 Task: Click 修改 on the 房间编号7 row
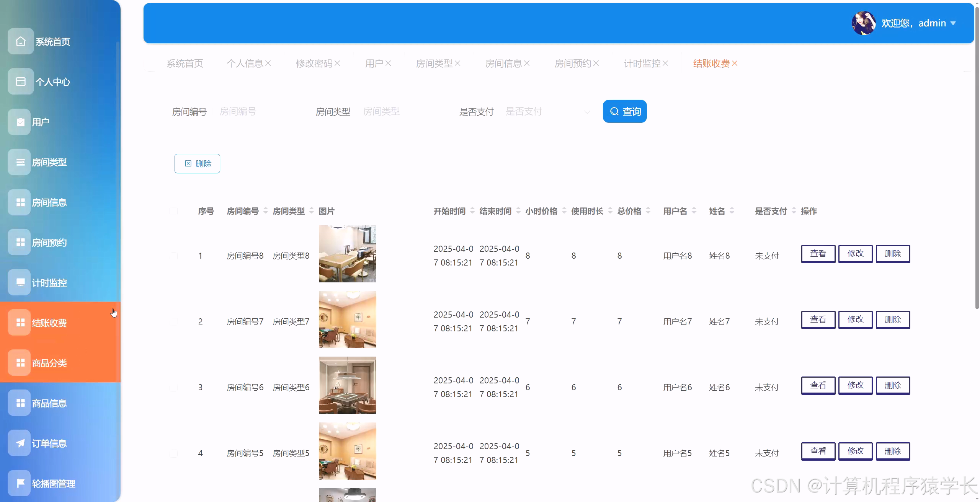click(x=856, y=319)
